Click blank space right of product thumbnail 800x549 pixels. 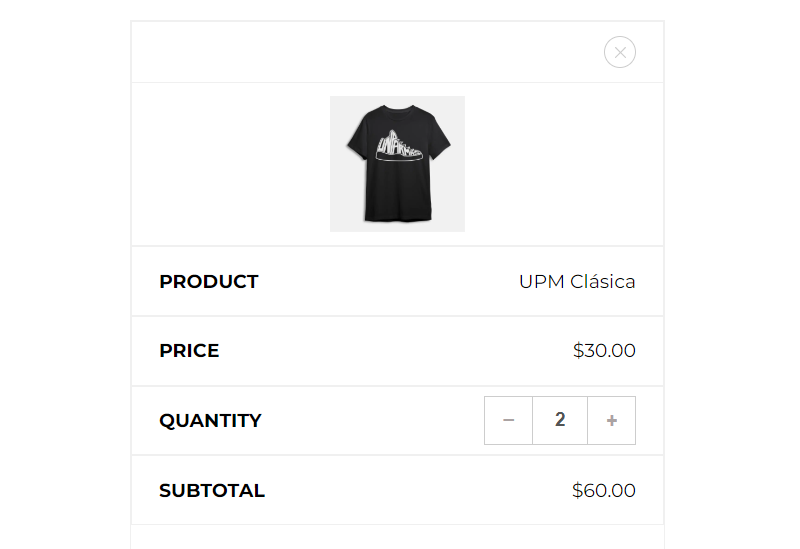point(565,164)
